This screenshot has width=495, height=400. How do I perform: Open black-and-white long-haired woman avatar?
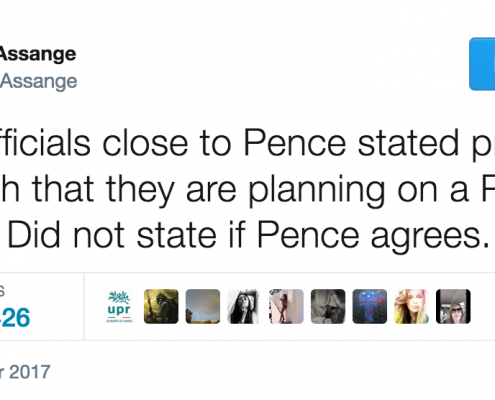(x=244, y=306)
